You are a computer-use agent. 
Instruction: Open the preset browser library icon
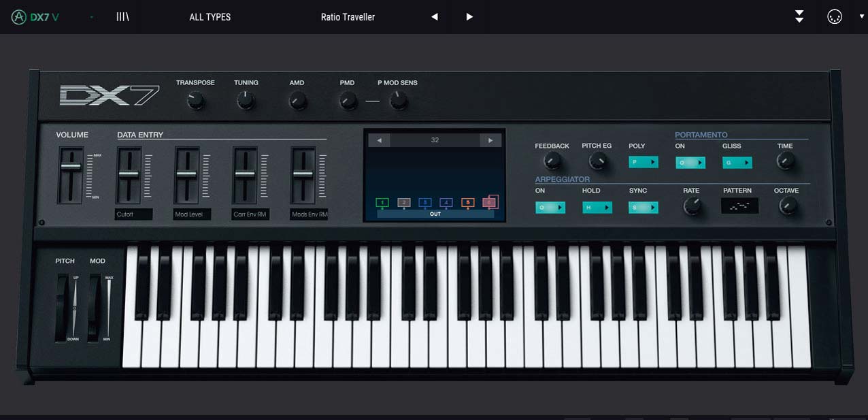pos(122,17)
